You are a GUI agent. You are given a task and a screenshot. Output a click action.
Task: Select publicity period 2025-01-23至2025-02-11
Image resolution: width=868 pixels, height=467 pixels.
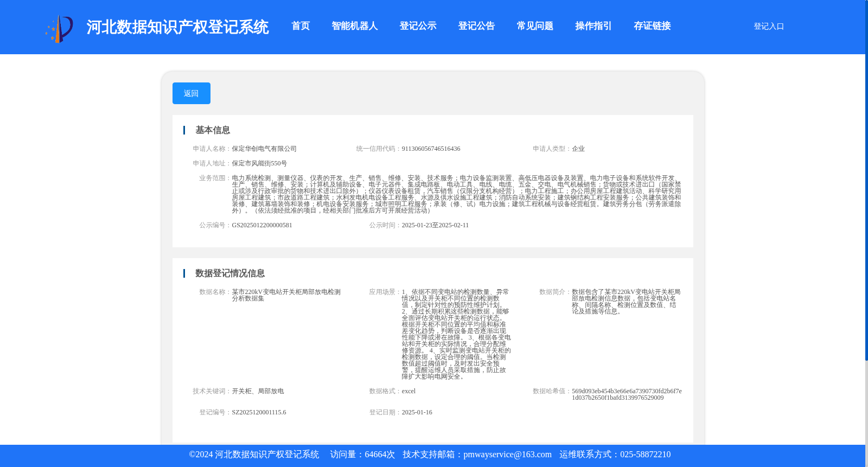tap(435, 225)
